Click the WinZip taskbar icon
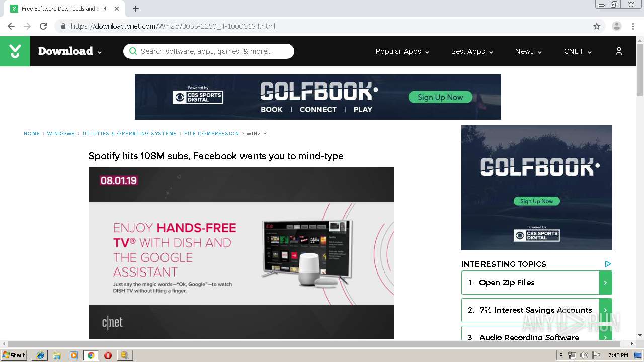This screenshot has height=362, width=644. pyautogui.click(x=125, y=355)
